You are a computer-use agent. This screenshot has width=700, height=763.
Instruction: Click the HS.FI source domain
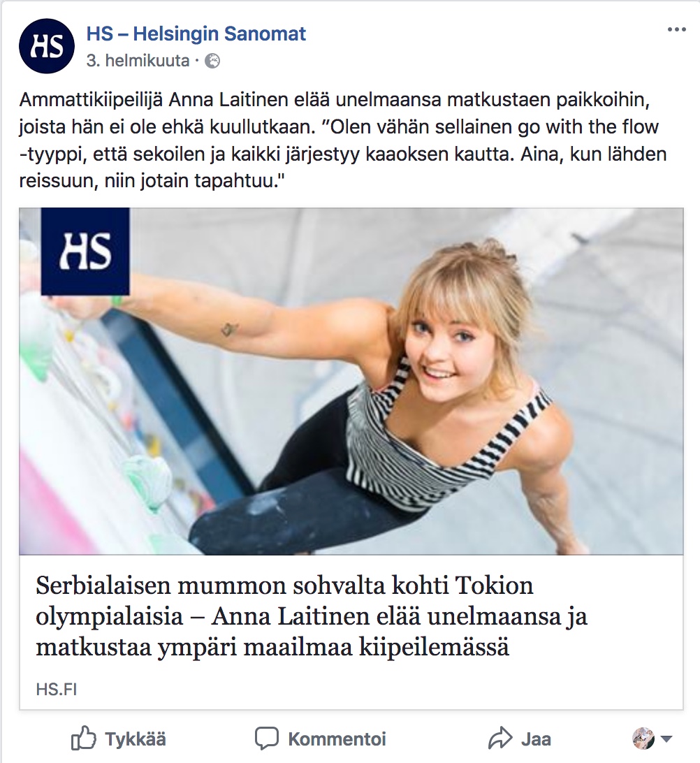click(57, 690)
